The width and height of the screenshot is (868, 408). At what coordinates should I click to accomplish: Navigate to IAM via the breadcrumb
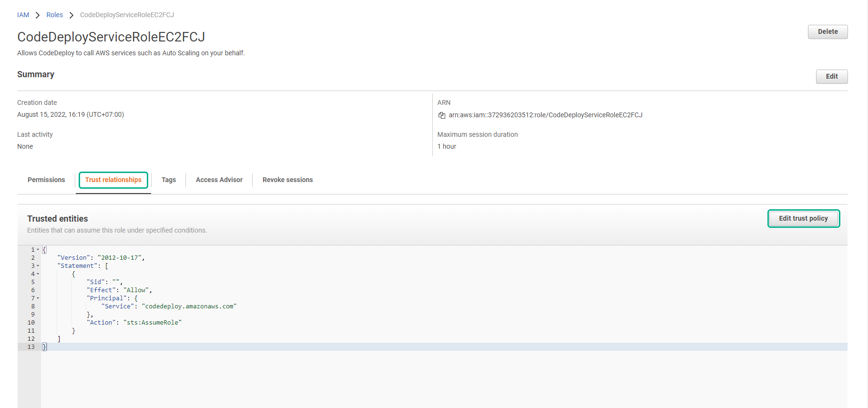pos(23,15)
